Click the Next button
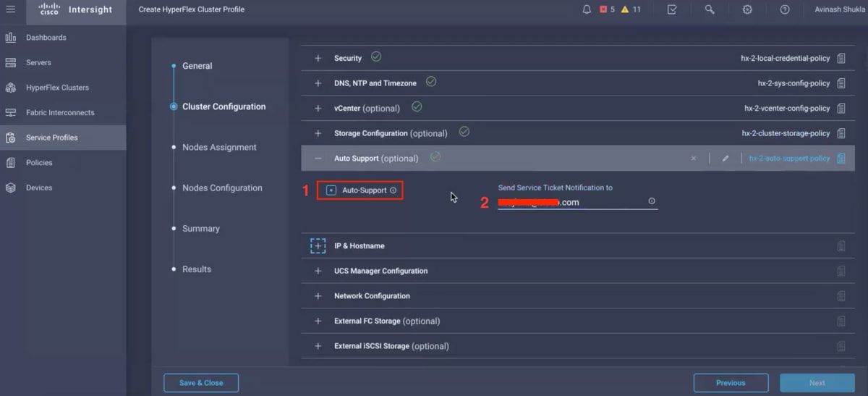 [817, 383]
